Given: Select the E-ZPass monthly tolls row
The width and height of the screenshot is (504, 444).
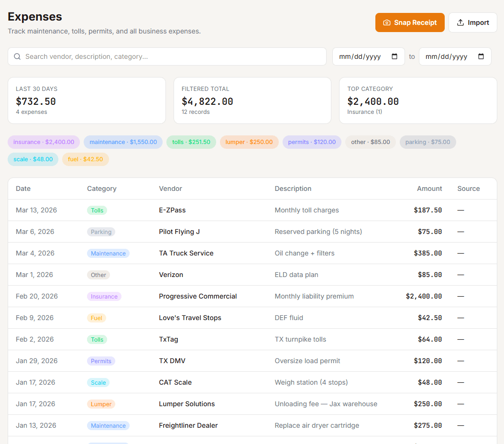Looking at the screenshot, I should point(239,210).
